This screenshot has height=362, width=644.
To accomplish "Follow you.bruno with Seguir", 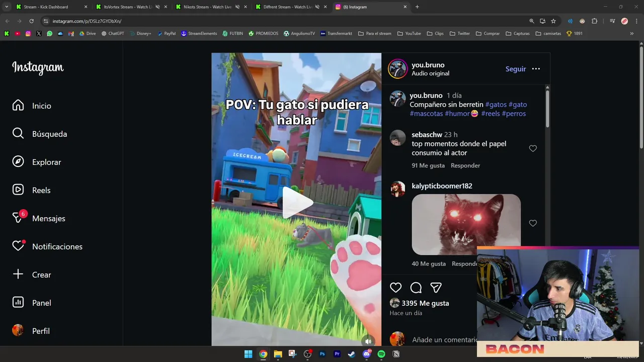I will click(516, 69).
